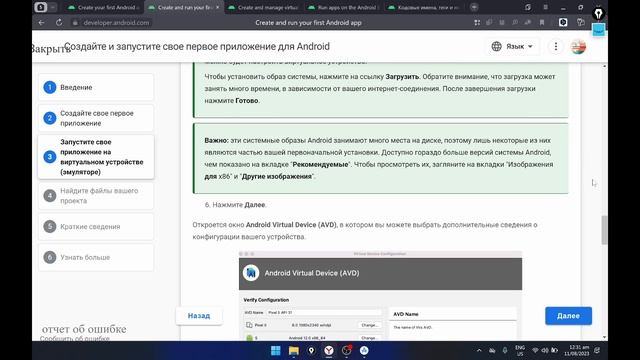Click the map pin app in the taskbar

[x=311, y=350]
